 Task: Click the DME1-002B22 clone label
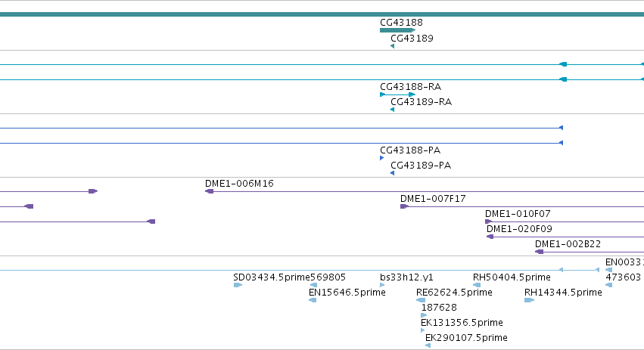(x=568, y=245)
